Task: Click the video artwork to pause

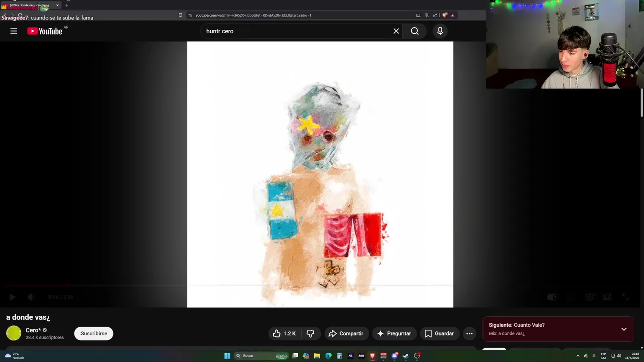Action: [320, 174]
